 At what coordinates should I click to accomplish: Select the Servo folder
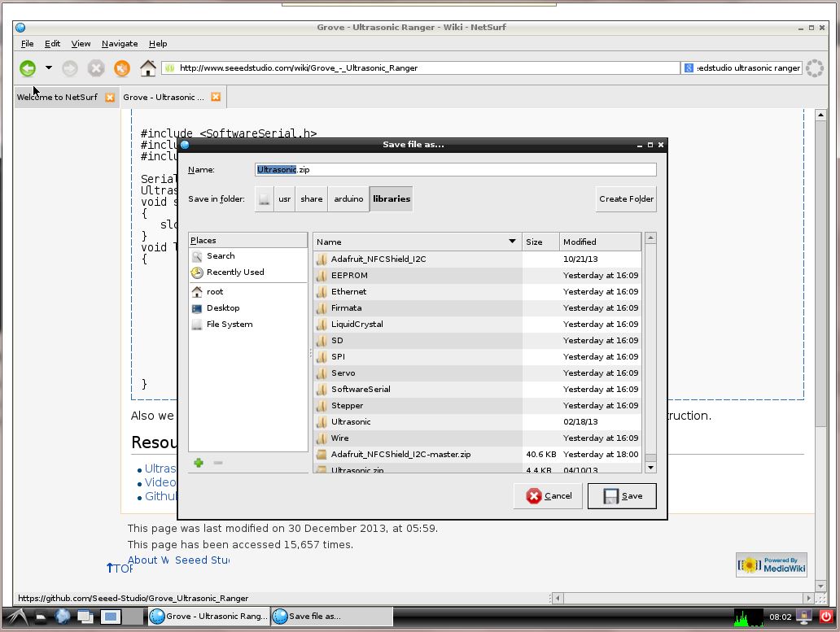point(477,373)
